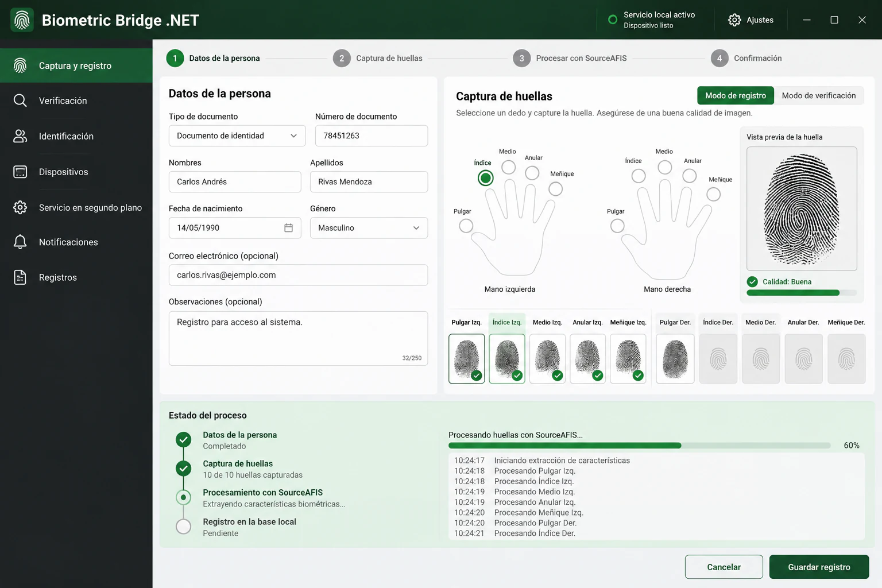Go to step 2 Captura de huellas

[x=378, y=58]
